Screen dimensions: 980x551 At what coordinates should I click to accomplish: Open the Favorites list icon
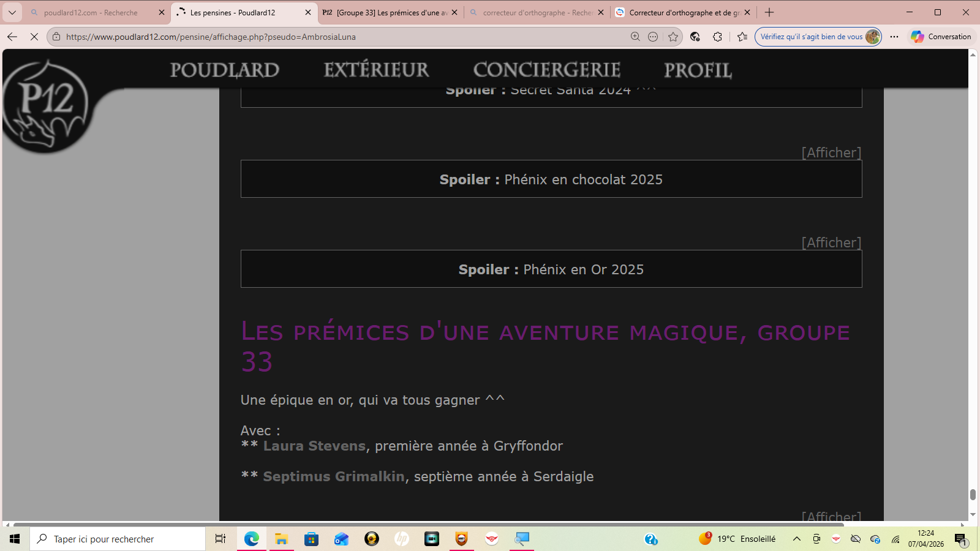[x=742, y=37]
